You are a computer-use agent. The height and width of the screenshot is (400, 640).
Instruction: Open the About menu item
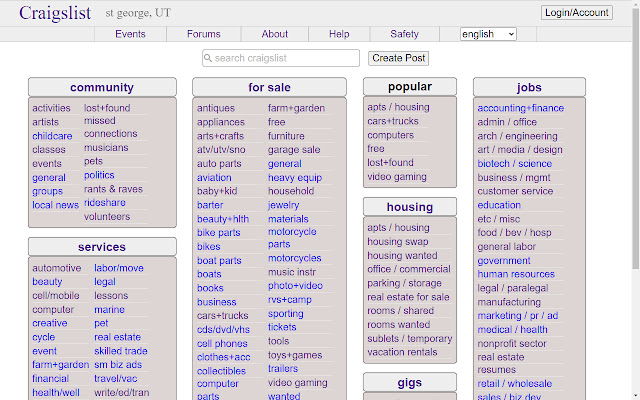point(274,34)
